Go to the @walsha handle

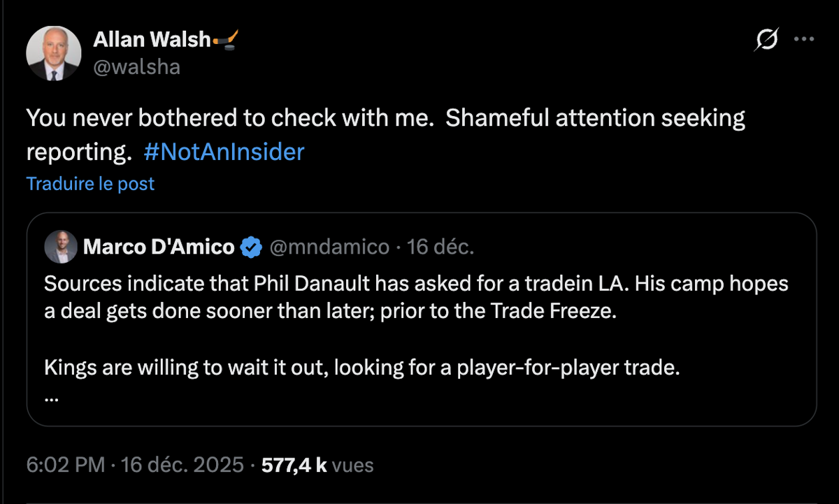click(137, 66)
